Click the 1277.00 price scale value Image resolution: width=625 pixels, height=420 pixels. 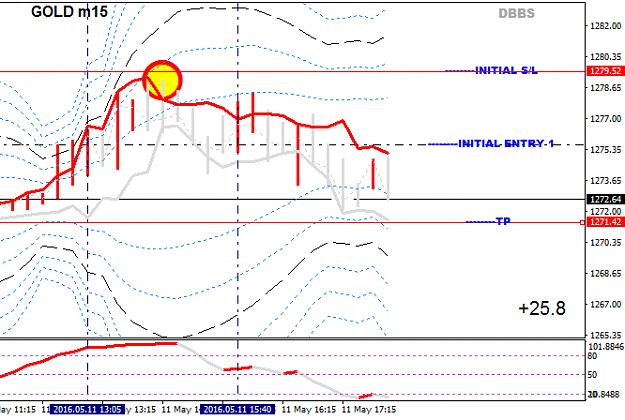point(605,119)
